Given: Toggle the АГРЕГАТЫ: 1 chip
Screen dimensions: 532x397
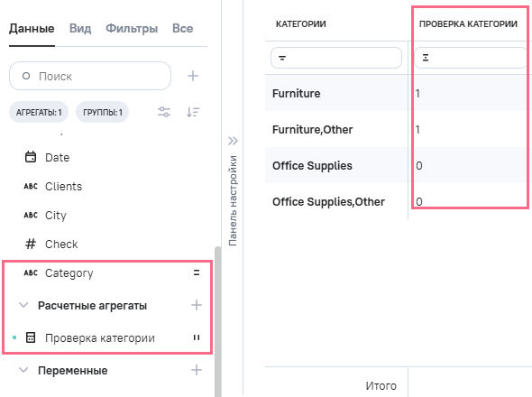Looking at the screenshot, I should tap(39, 112).
